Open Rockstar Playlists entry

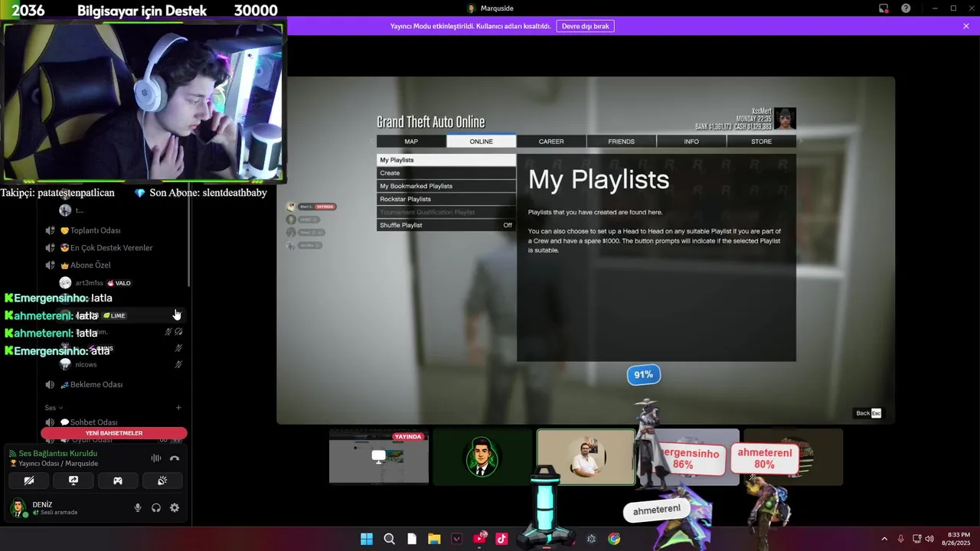point(446,199)
